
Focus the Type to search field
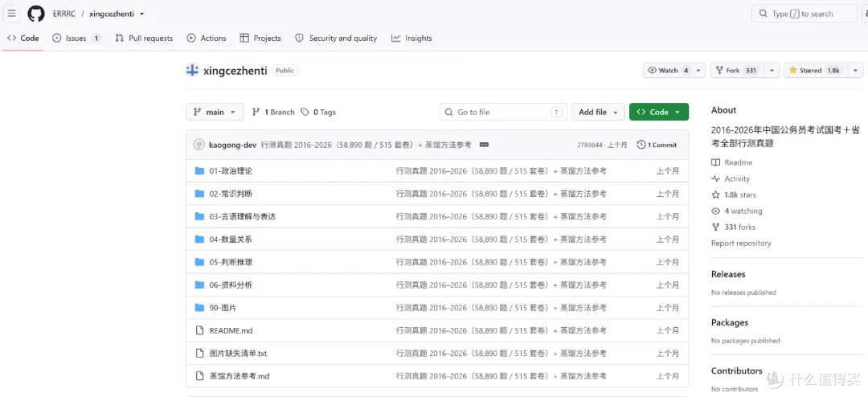804,14
